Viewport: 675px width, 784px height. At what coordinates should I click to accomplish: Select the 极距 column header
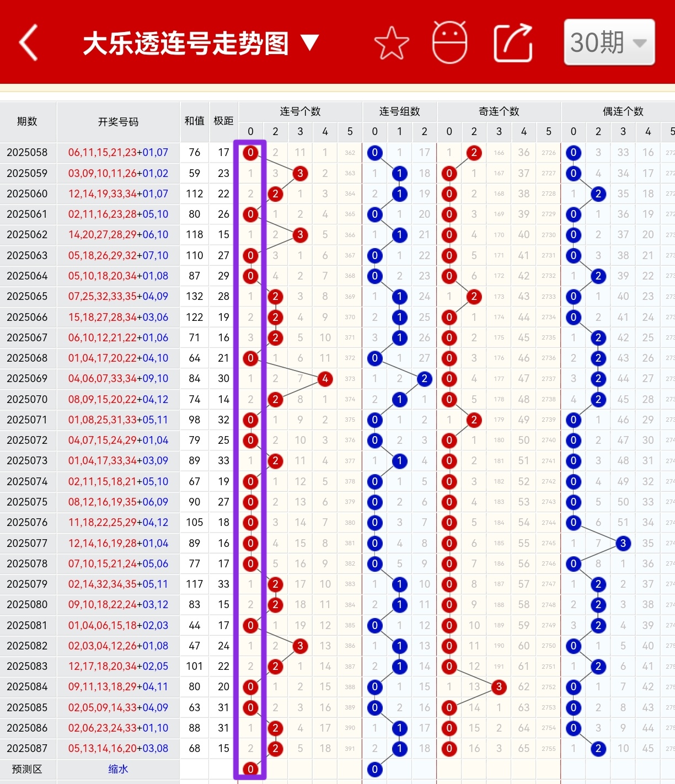tap(223, 121)
